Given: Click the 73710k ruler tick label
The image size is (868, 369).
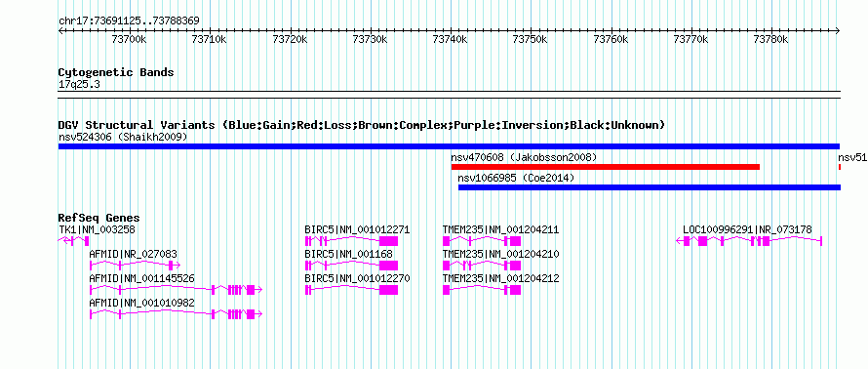Looking at the screenshot, I should (210, 40).
